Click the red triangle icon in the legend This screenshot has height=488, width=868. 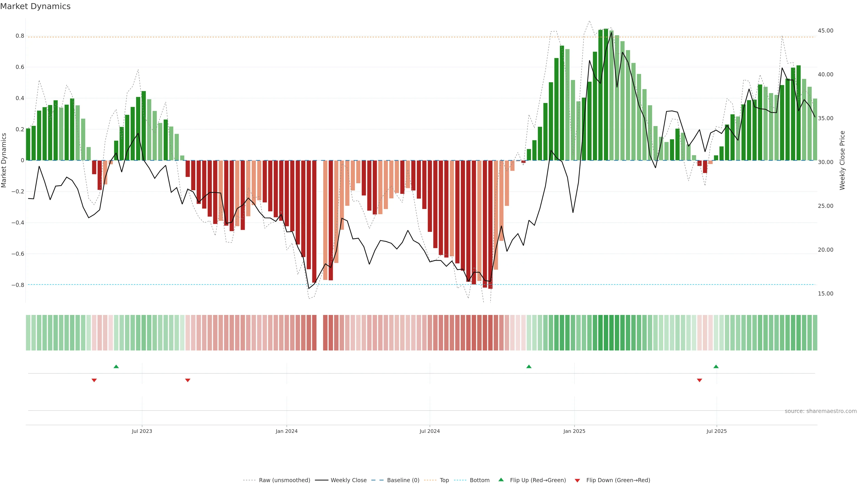tap(577, 481)
